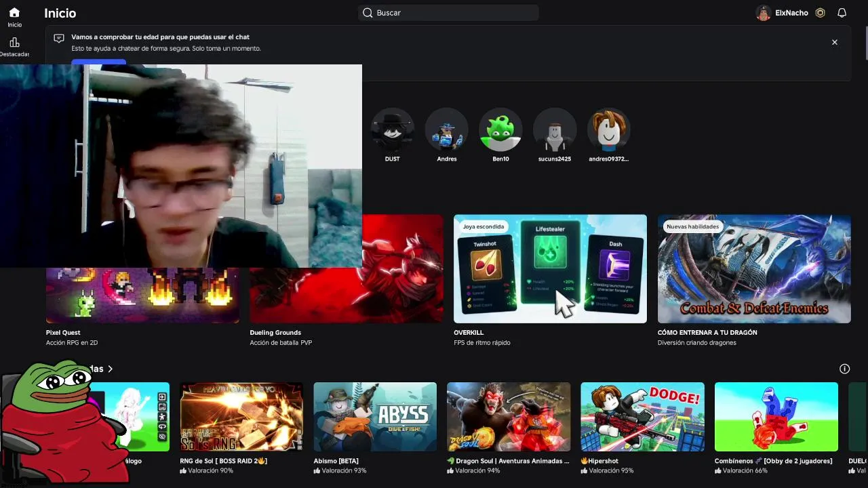Open friend sucuns2425's avatar
Image resolution: width=868 pixels, height=488 pixels.
(x=555, y=129)
